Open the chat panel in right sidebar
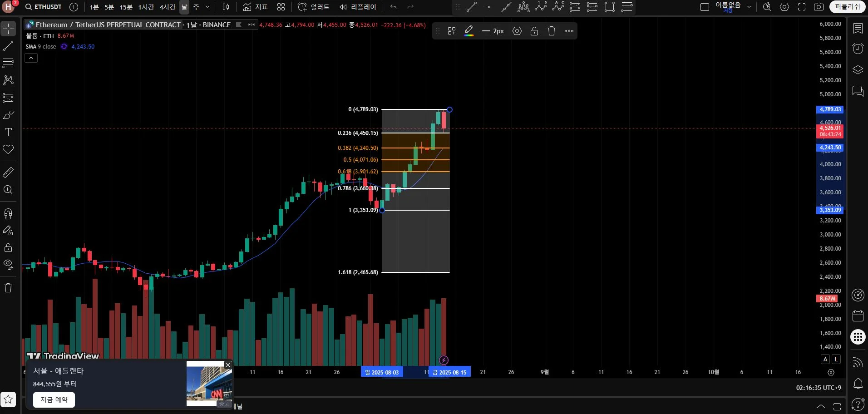This screenshot has height=414, width=868. click(858, 91)
